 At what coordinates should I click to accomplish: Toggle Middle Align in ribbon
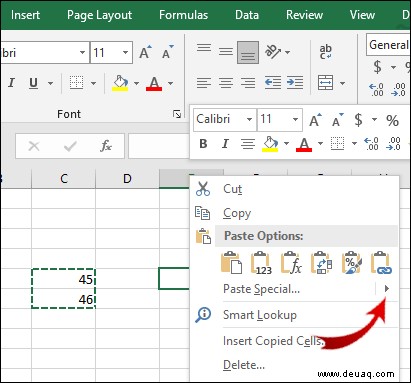(x=226, y=52)
